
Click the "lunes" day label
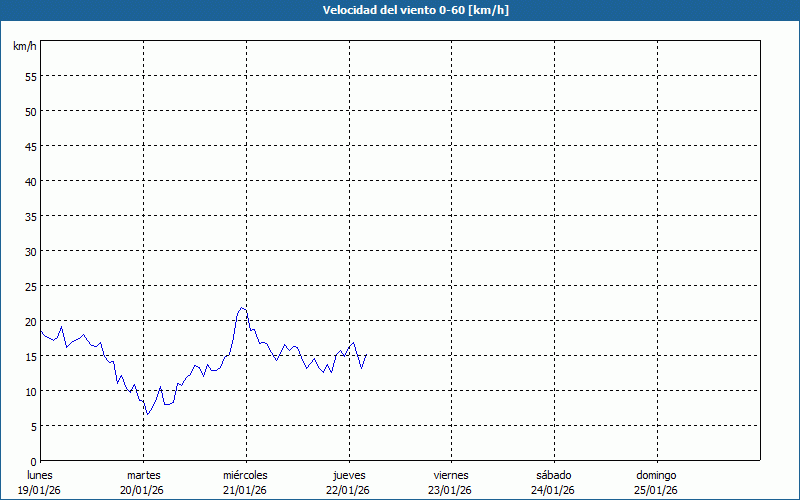click(40, 475)
